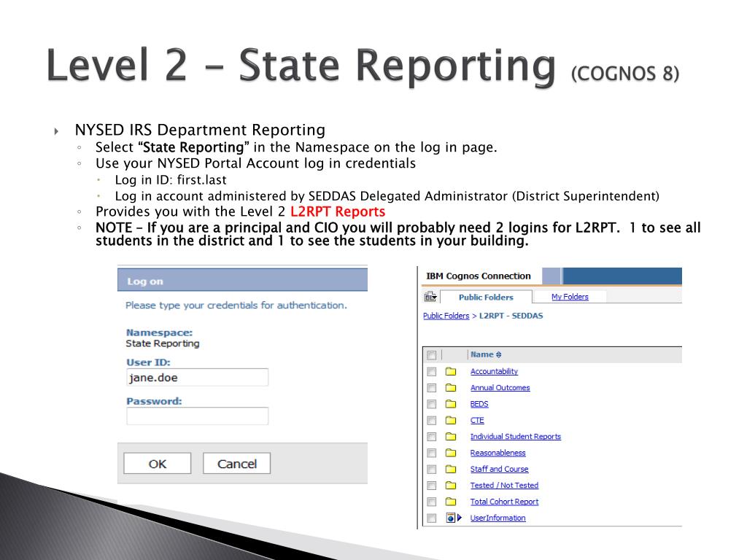The image size is (747, 560).
Task: Switch to the Public Folders tab
Action: [x=486, y=297]
